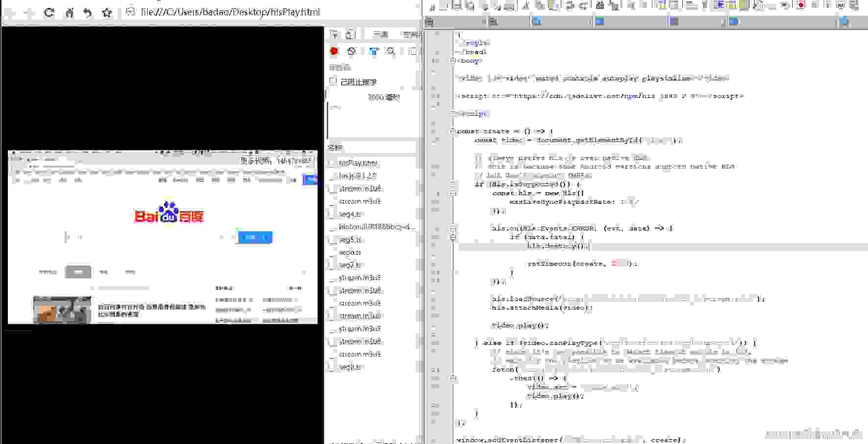Tick the 已阻止请求 checkbox
Image resolution: width=868 pixels, height=444 pixels.
click(333, 81)
